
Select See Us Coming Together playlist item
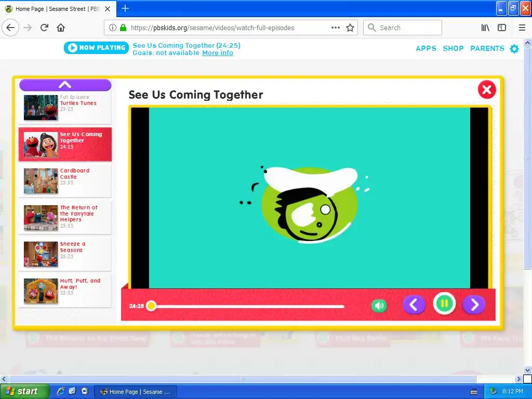[65, 144]
